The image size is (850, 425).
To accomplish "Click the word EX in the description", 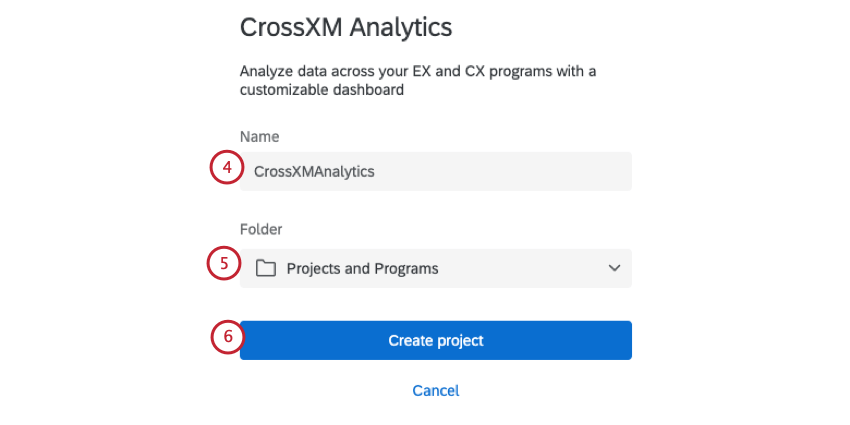I will click(x=423, y=71).
